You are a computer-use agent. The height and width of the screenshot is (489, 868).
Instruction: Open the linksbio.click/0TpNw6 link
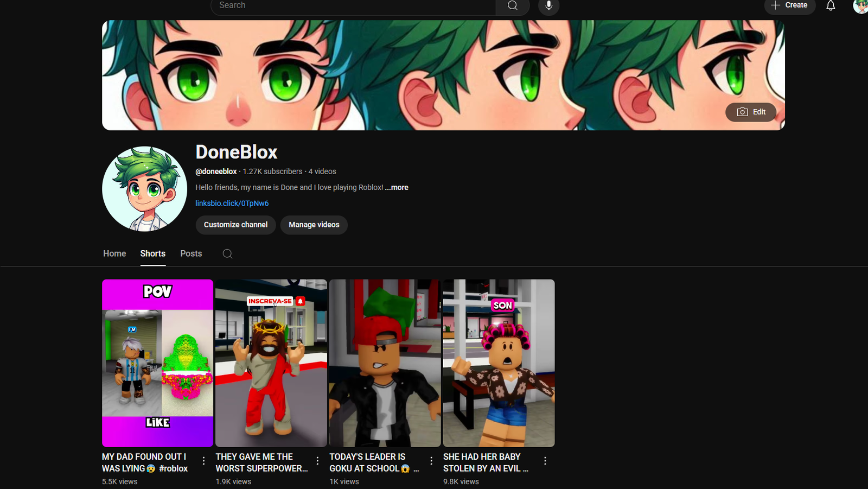click(x=232, y=203)
